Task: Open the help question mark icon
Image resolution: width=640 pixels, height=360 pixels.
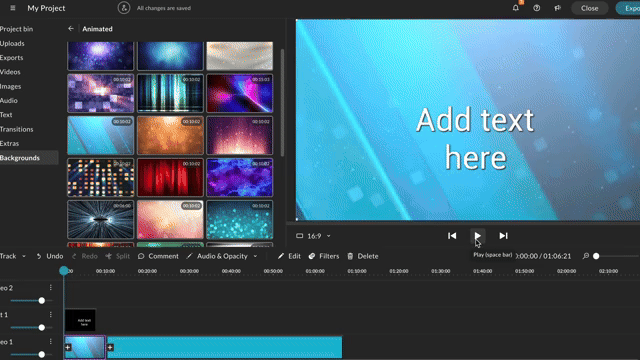Action: click(x=536, y=8)
